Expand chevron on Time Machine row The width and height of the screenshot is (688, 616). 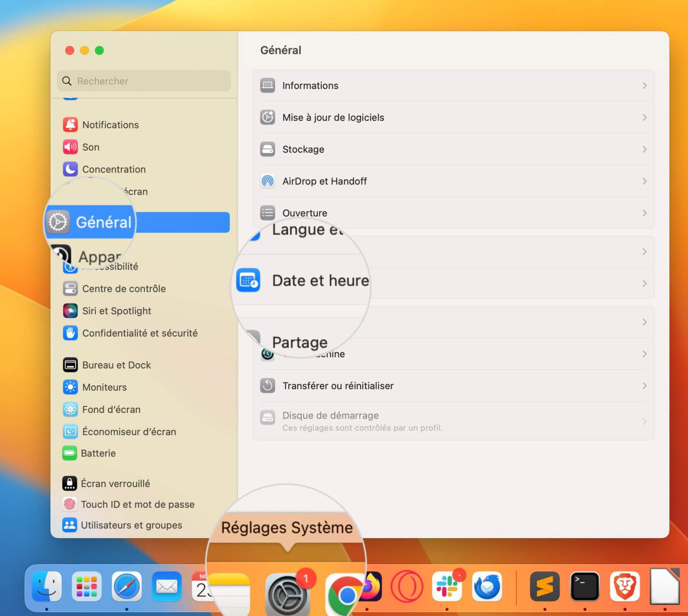click(x=645, y=354)
